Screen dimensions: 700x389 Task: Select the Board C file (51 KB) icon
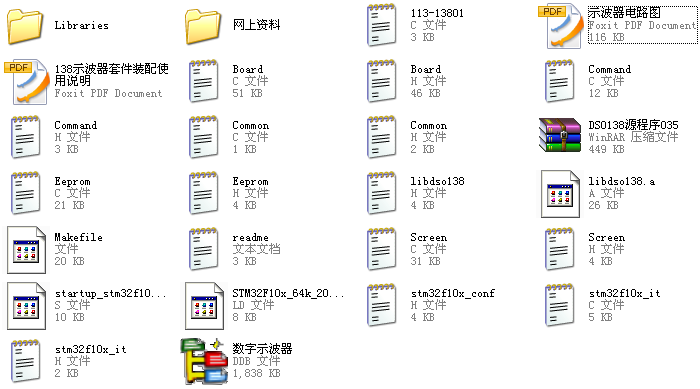(x=203, y=81)
